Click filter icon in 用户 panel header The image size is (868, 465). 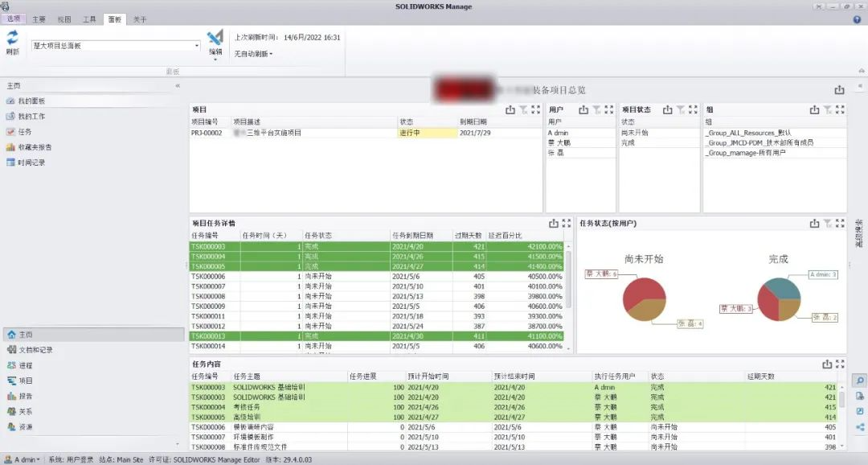(x=596, y=109)
